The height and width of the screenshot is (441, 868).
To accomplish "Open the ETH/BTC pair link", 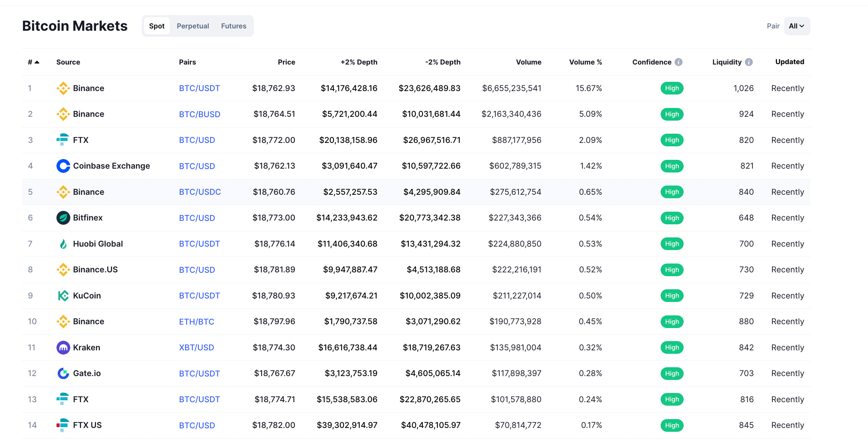I will click(x=197, y=322).
